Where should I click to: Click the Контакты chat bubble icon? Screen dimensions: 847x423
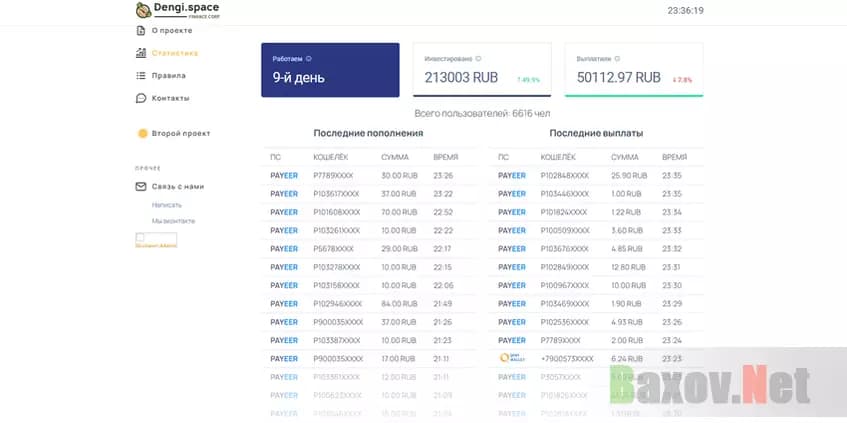pos(141,98)
